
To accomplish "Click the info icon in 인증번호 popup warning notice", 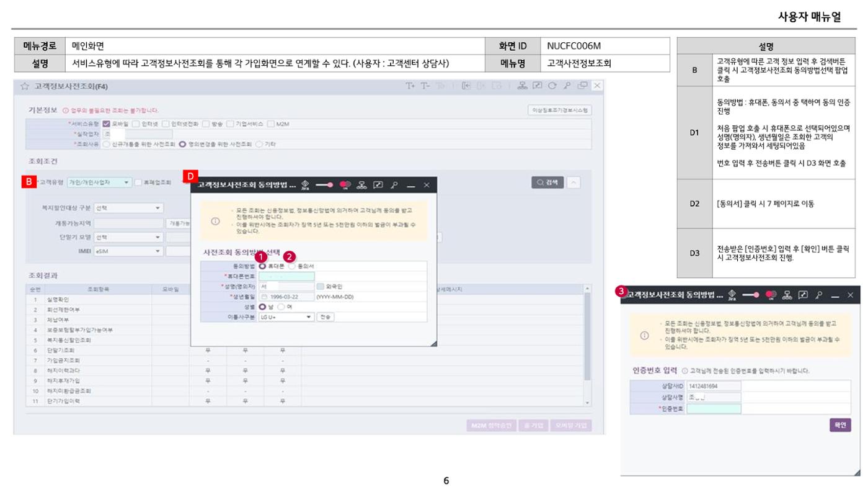I will click(x=644, y=336).
